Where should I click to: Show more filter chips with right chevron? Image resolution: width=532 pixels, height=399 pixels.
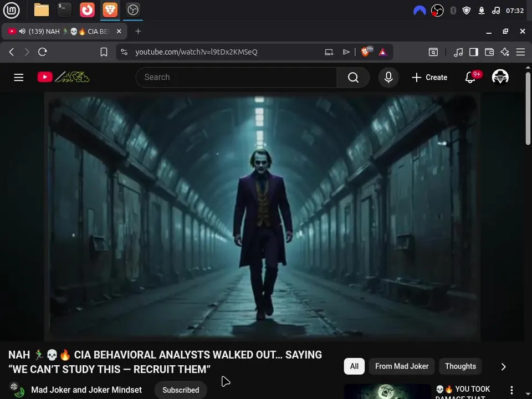[x=504, y=367]
